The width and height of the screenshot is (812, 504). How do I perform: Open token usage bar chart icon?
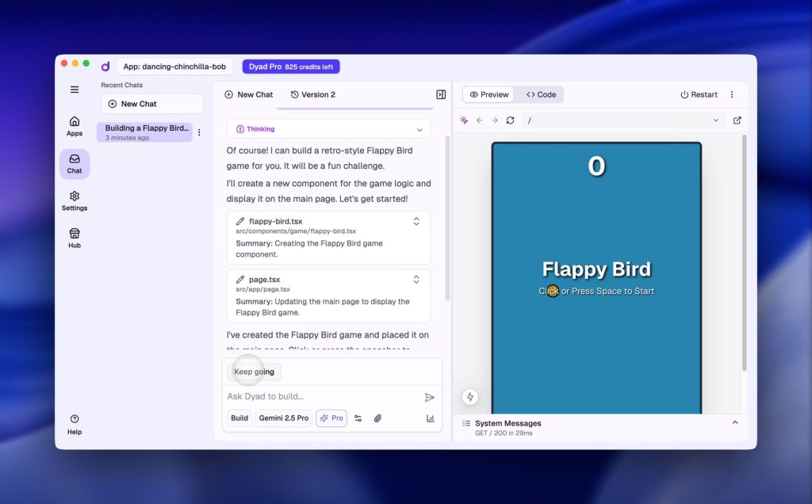coord(431,418)
